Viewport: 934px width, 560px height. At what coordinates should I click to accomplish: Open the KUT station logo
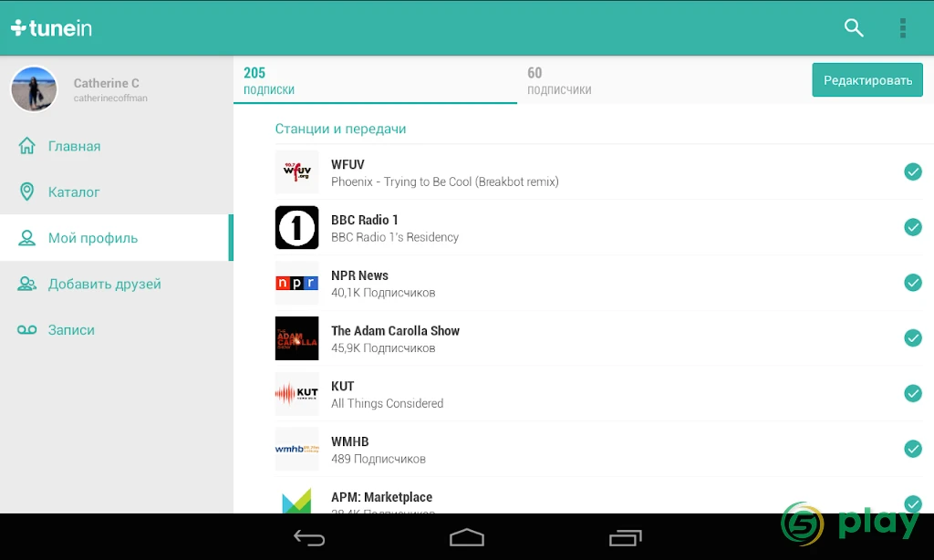pos(296,393)
